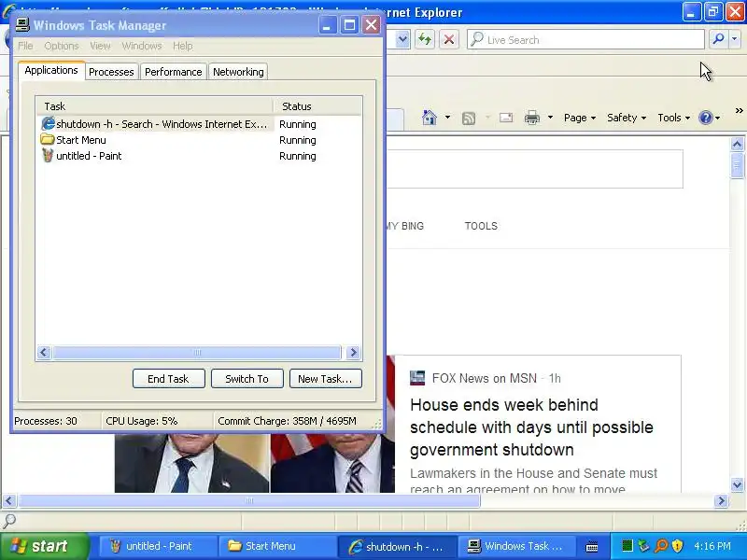This screenshot has width=747, height=560.
Task: Click the IE horizontal scroll left arrow
Action: tap(9, 501)
